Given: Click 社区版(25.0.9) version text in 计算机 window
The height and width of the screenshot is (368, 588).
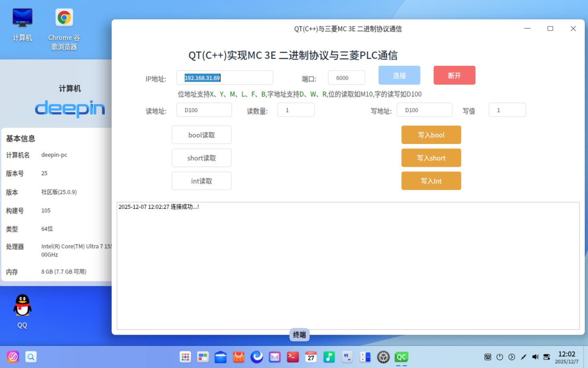Looking at the screenshot, I should pyautogui.click(x=59, y=192).
